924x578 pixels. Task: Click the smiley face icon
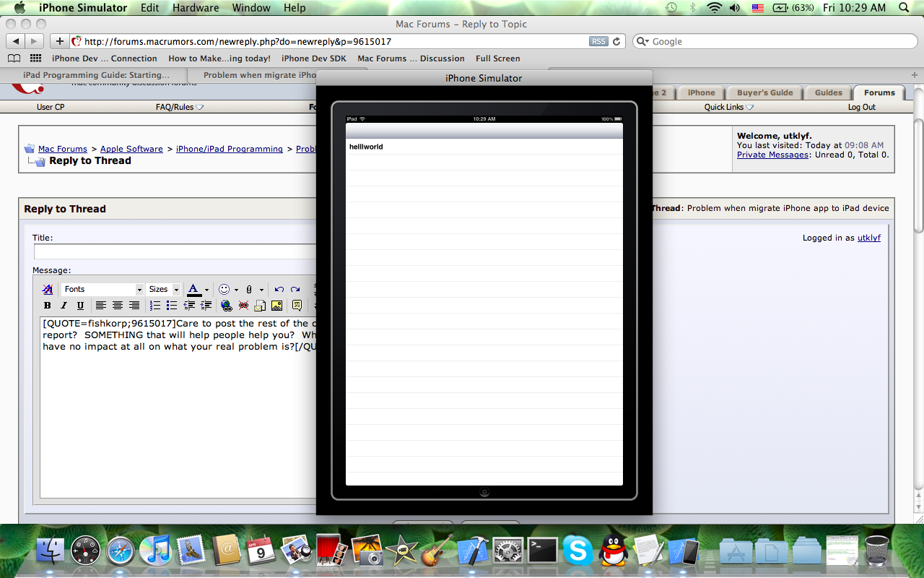point(224,289)
